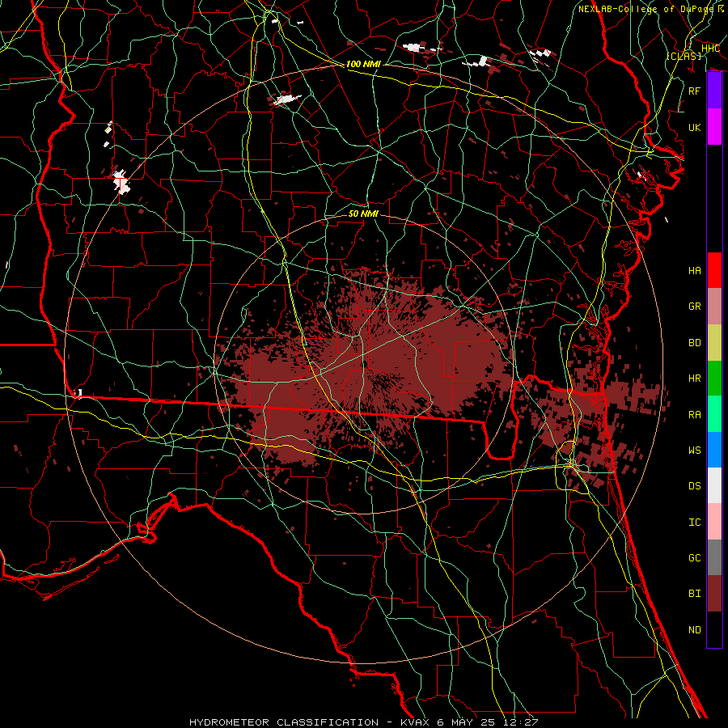Click the IC legend label

pos(695,522)
